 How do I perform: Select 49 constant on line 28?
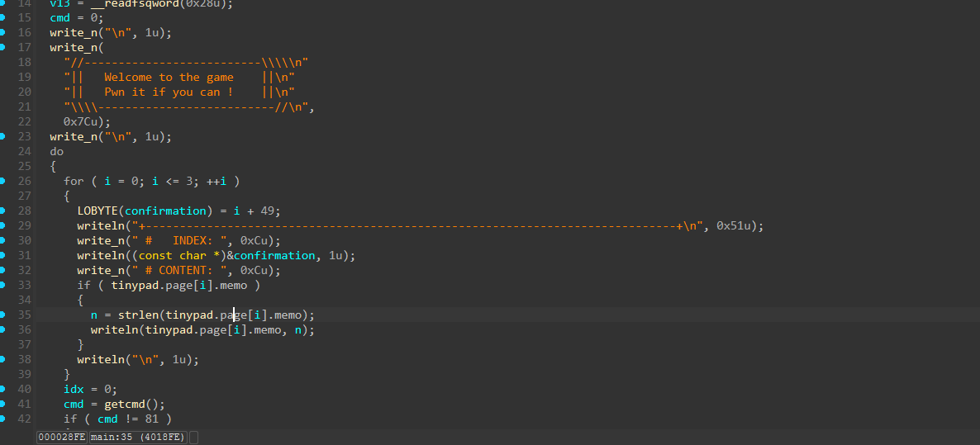point(268,211)
